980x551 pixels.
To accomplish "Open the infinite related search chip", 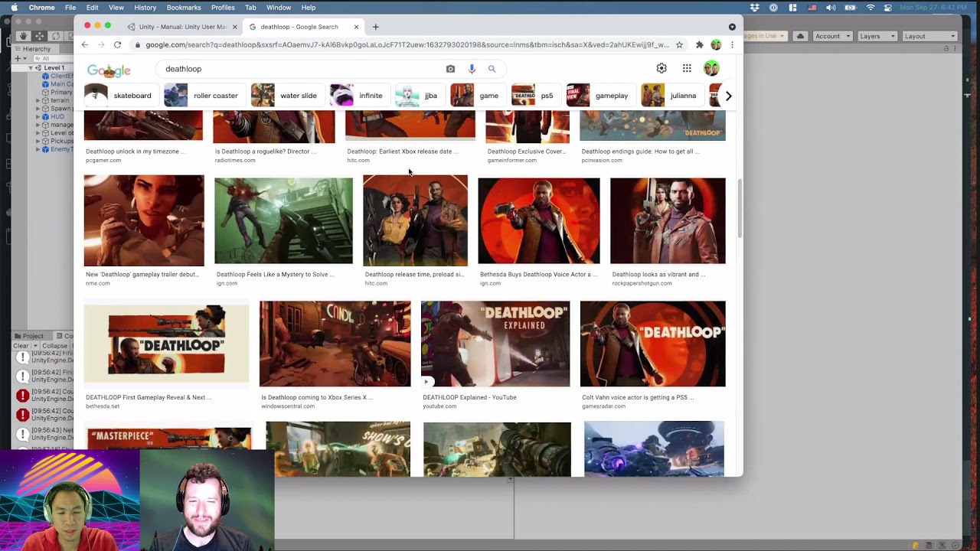I will click(358, 96).
